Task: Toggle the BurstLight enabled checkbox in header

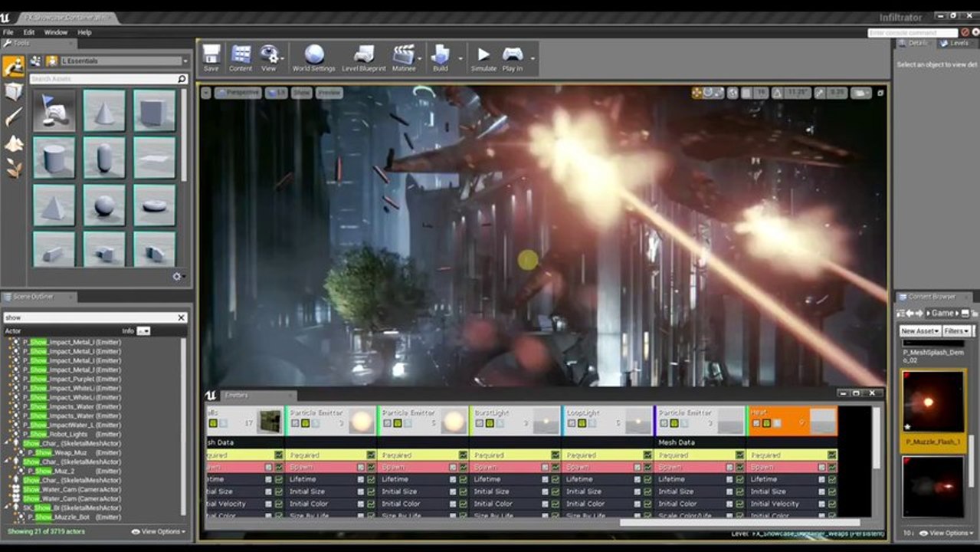Action: 479,423
